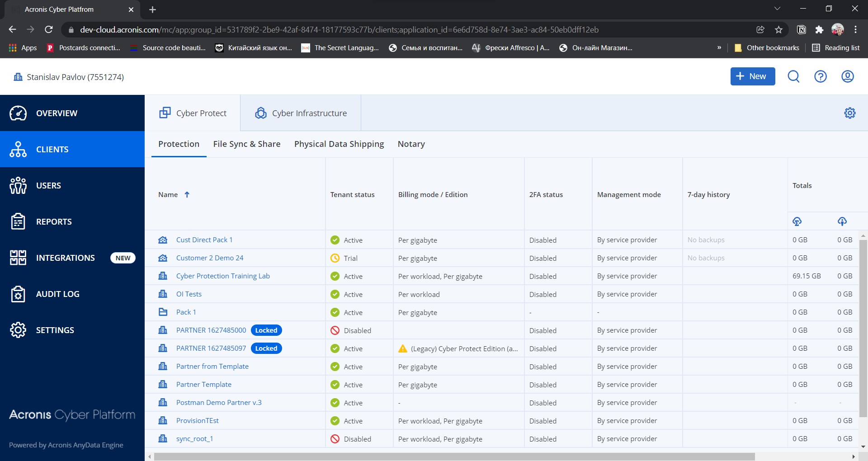Screen dimensions: 868x461
Task: Click the search magnifier icon
Action: pyautogui.click(x=793, y=76)
